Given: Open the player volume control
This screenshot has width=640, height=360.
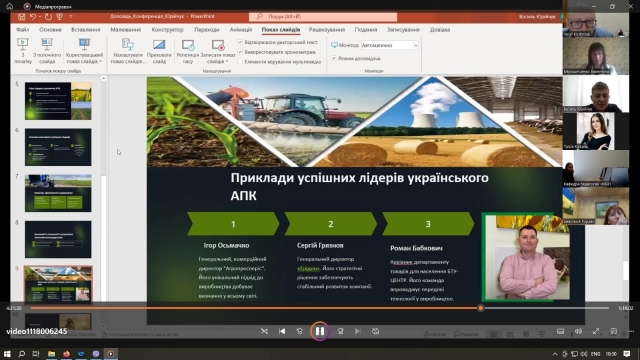Looking at the screenshot, I should coord(578,331).
